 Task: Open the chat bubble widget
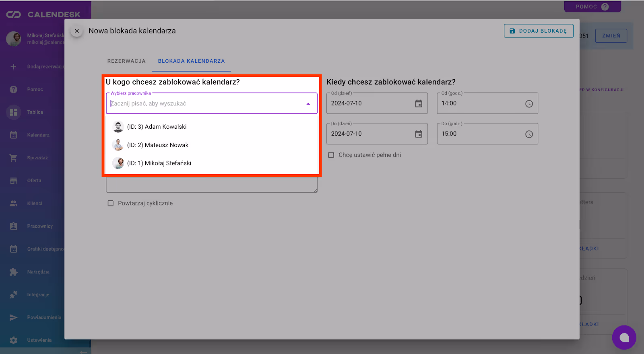click(624, 338)
